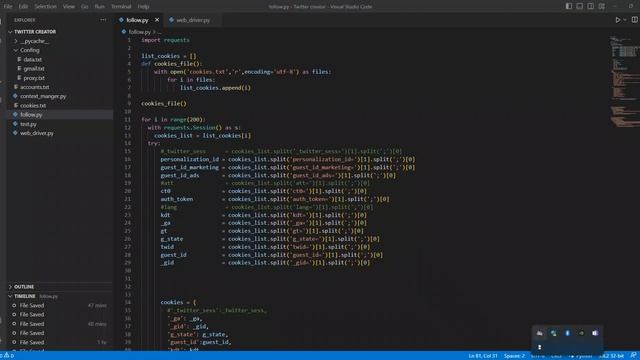Split the editor to the right
This screenshot has width=640, height=360.
[634, 20]
